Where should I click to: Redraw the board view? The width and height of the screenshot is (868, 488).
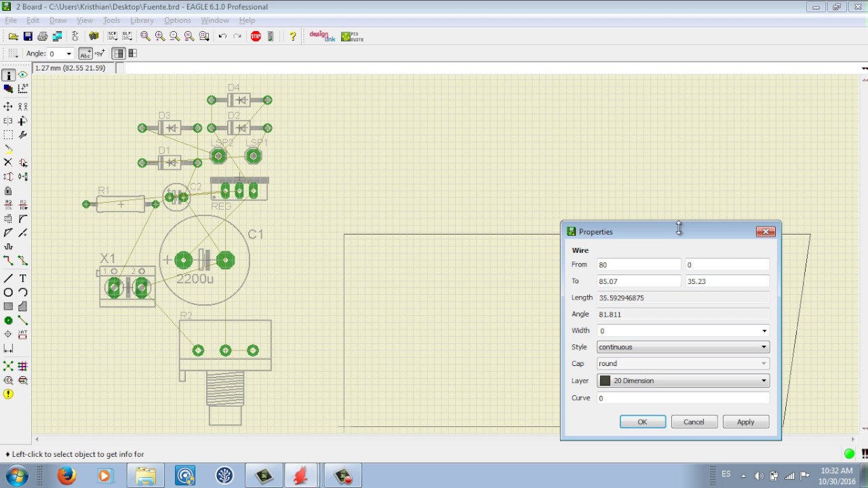tap(189, 36)
